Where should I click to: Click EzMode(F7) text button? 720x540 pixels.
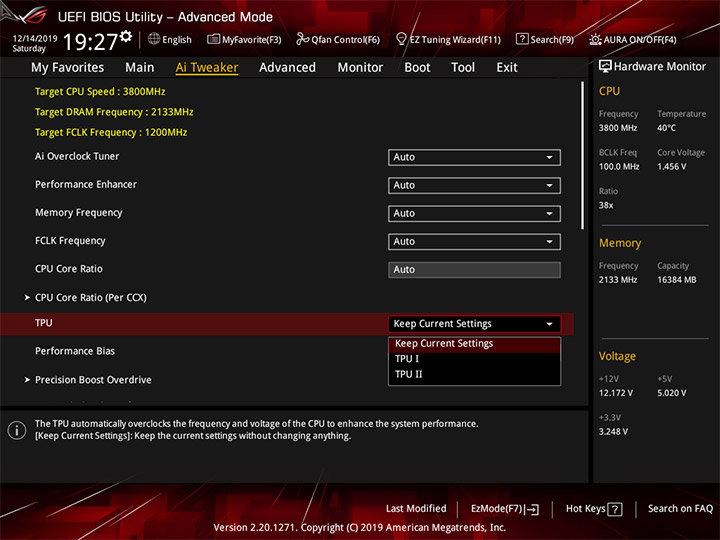click(497, 509)
